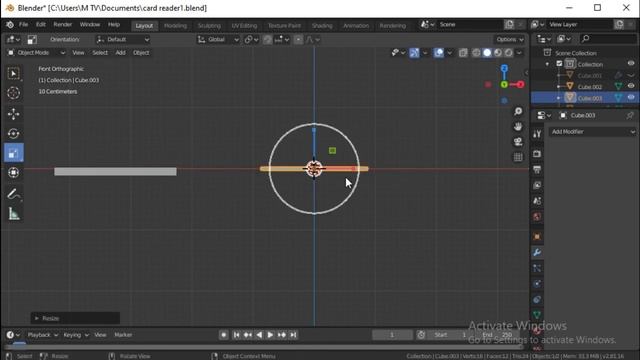Activate the Rotate tool
Image resolution: width=640 pixels, height=360 pixels.
13,133
